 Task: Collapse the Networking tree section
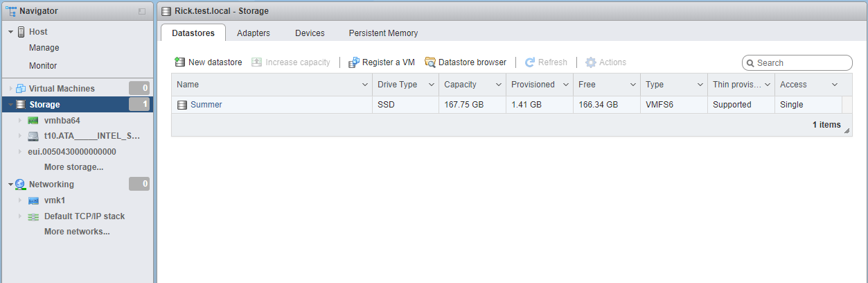(x=10, y=185)
